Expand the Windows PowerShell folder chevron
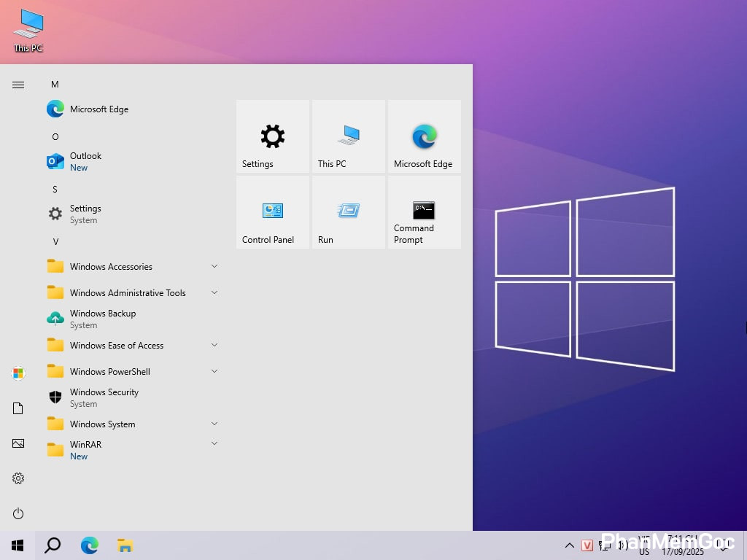 (214, 371)
